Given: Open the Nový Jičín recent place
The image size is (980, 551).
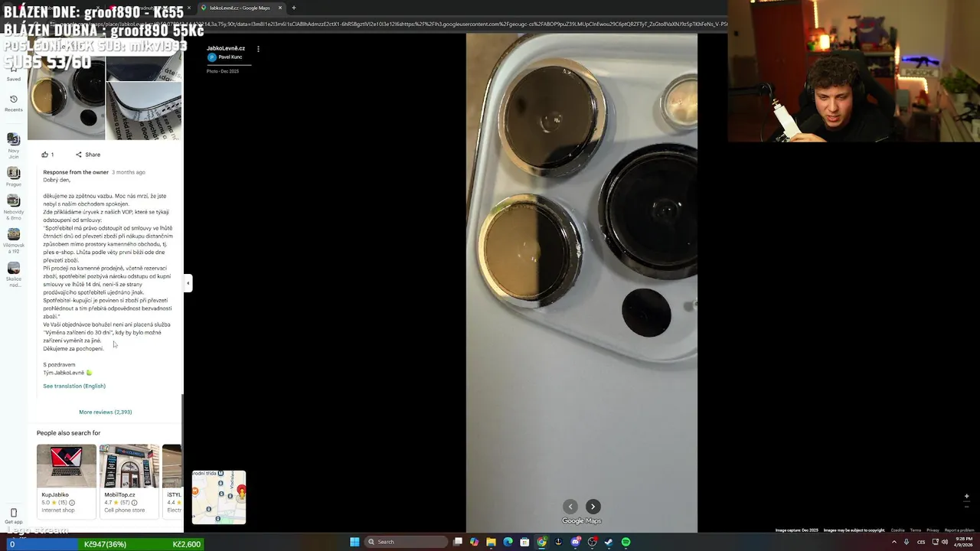Looking at the screenshot, I should 13,145.
